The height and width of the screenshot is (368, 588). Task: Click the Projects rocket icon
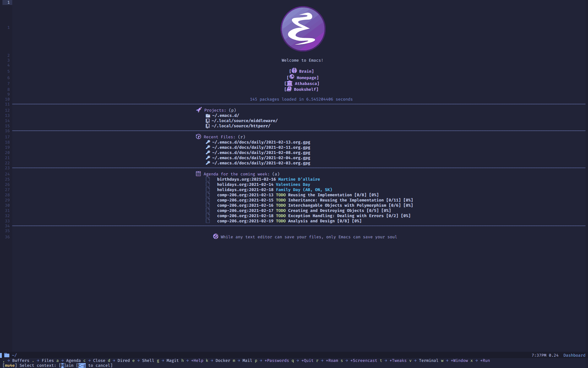[x=198, y=109]
